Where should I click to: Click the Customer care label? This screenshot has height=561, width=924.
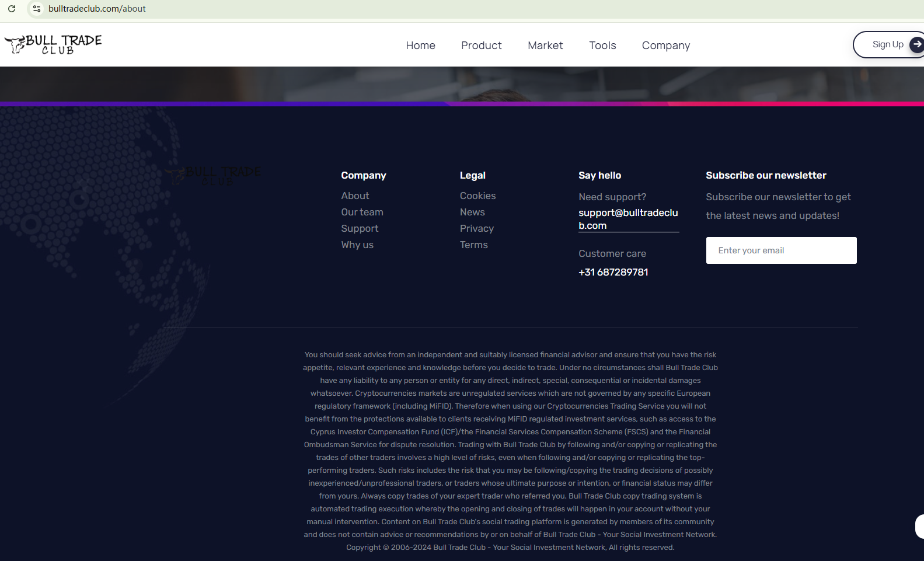pos(612,253)
